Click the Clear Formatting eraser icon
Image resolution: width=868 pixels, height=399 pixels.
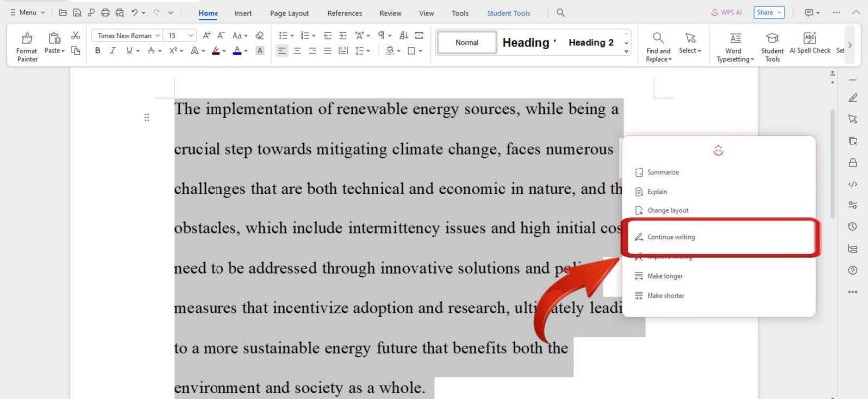pyautogui.click(x=260, y=35)
